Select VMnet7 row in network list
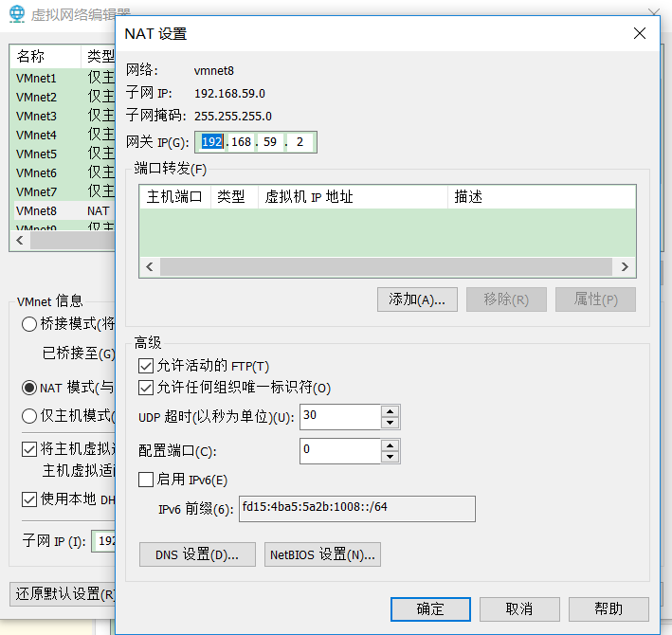Screen dimensions: 672x635 [64, 191]
